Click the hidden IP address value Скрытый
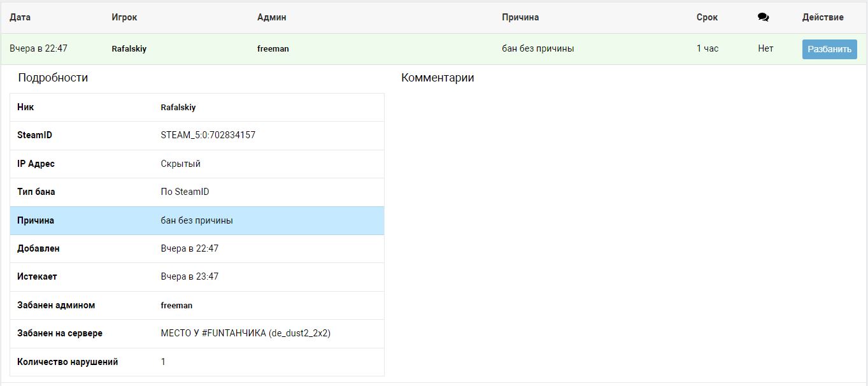This screenshot has height=386, width=868. (x=180, y=164)
